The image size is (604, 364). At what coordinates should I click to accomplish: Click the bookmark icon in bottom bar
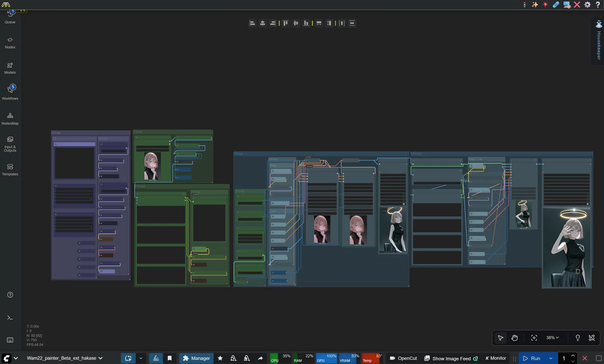tap(170, 358)
